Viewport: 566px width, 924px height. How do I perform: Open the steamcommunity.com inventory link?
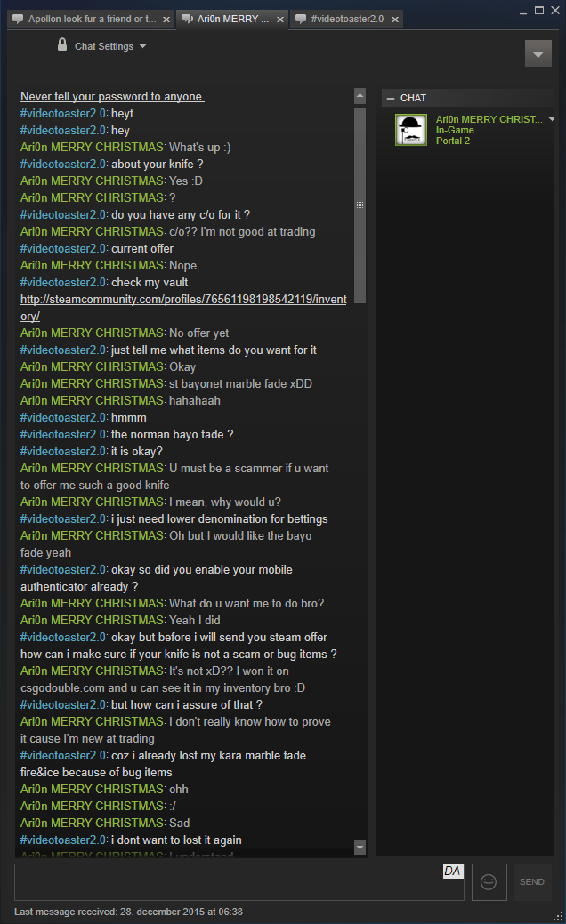[x=183, y=308]
